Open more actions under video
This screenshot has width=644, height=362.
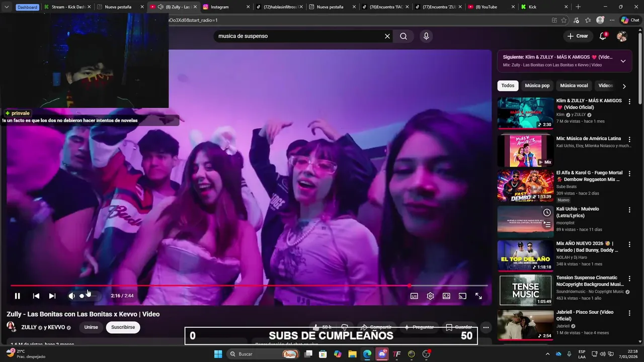[x=486, y=327]
